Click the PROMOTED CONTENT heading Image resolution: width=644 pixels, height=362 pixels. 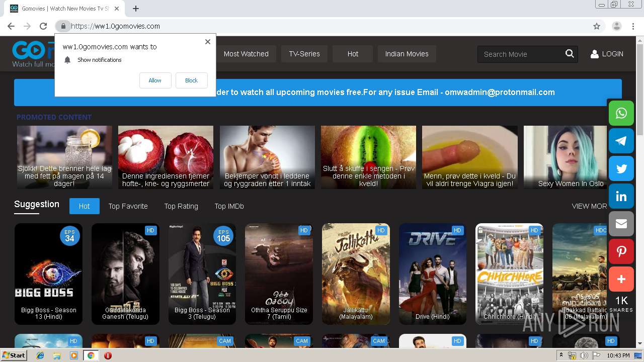pos(54,117)
